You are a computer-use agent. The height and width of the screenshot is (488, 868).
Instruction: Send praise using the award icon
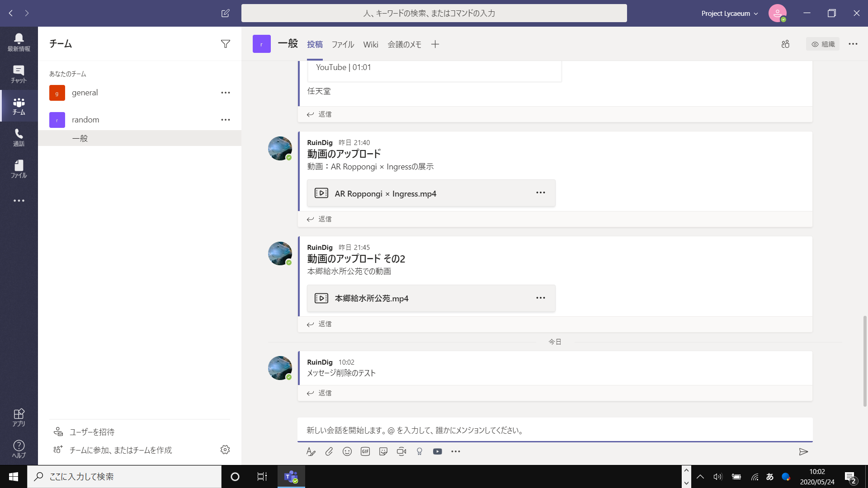pos(420,451)
